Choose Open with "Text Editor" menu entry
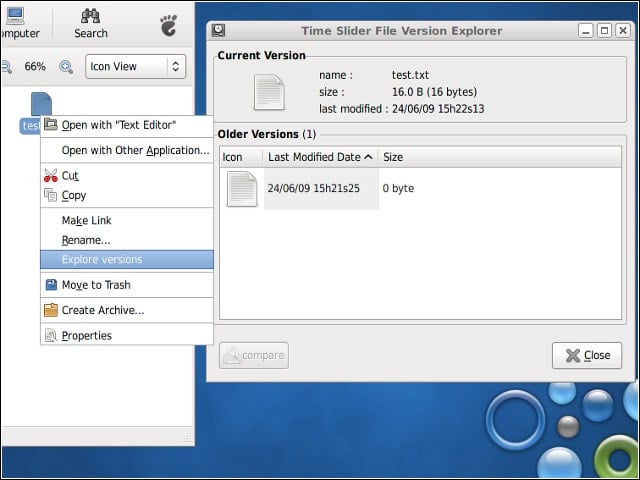The width and height of the screenshot is (640, 480). (x=127, y=125)
